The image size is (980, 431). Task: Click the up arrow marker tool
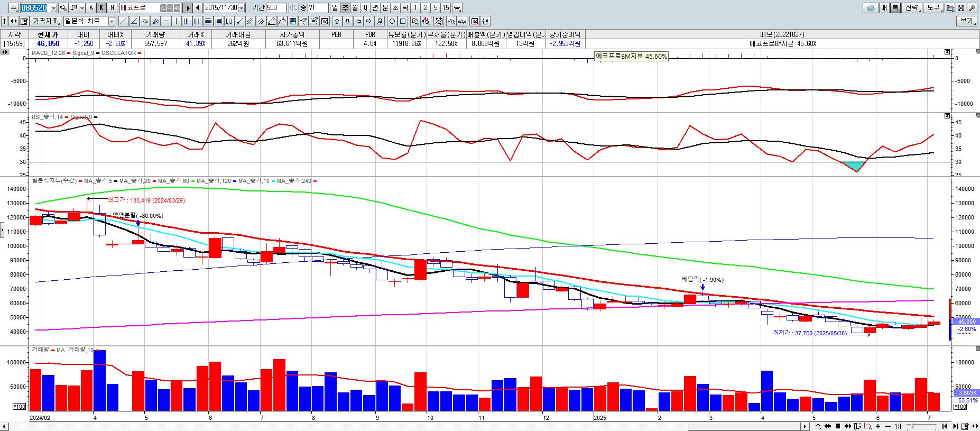point(337,21)
